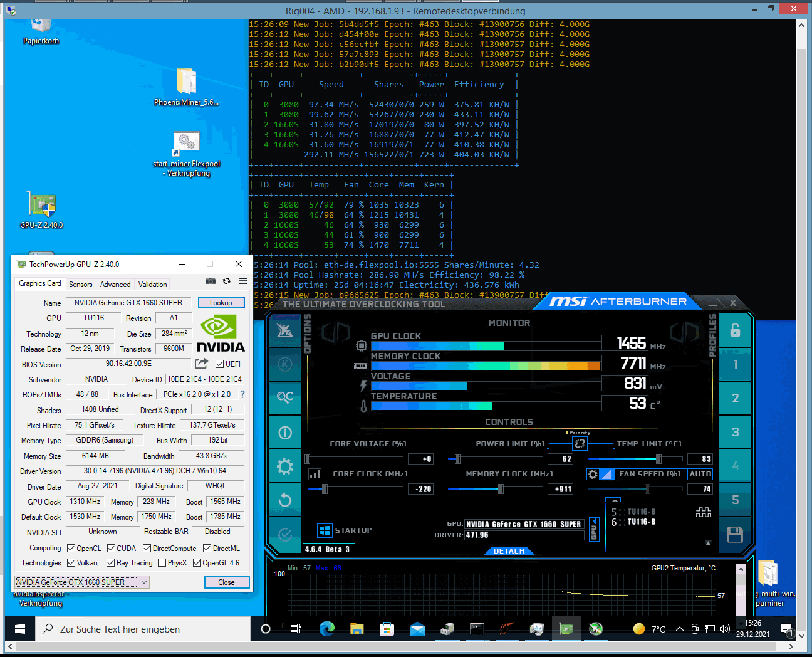Click the memory clock +911 value field
The width and height of the screenshot is (812, 657).
561,489
